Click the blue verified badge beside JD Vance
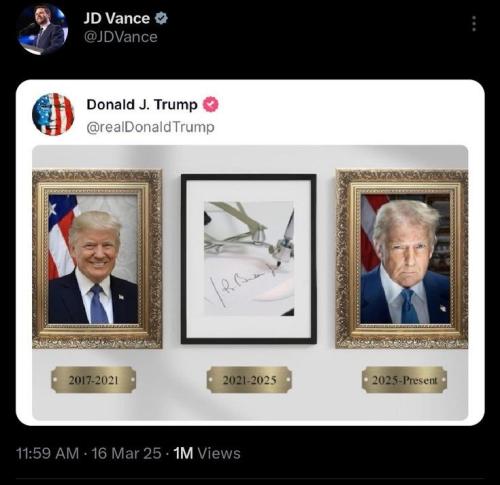The height and width of the screenshot is (485, 500). point(161,18)
